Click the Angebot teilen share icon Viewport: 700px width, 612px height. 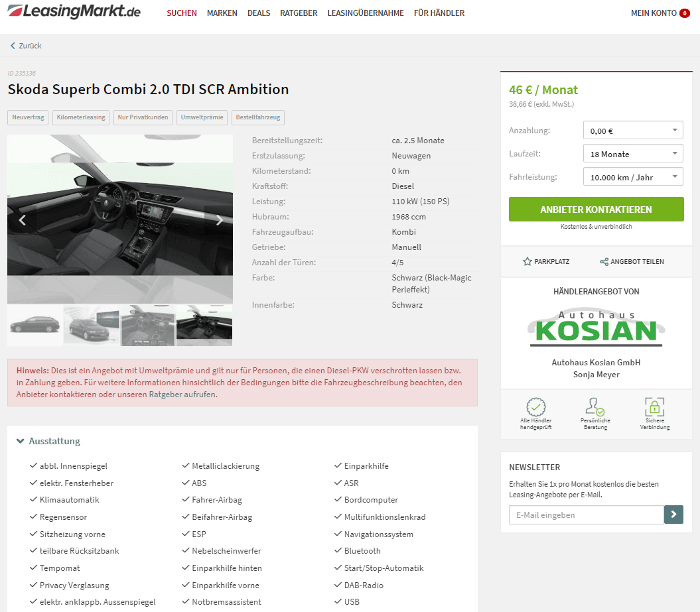tap(604, 261)
